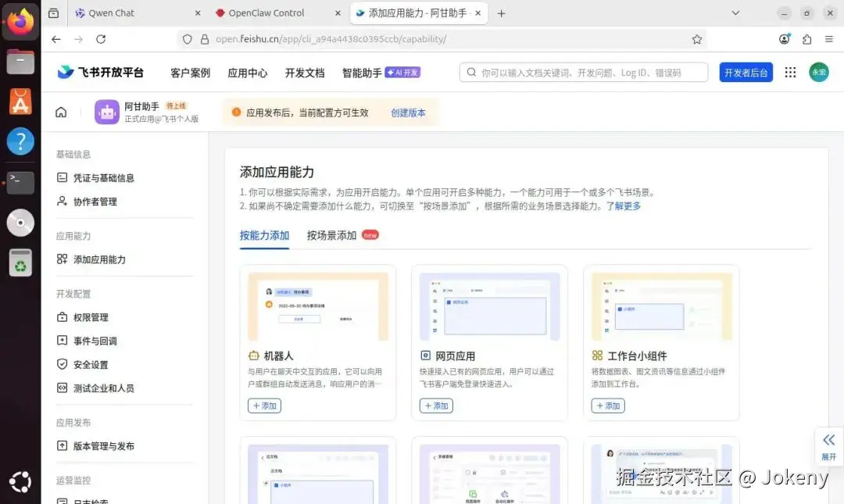Click the 工作台小组件 card preview image
The width and height of the screenshot is (844, 504).
(662, 306)
